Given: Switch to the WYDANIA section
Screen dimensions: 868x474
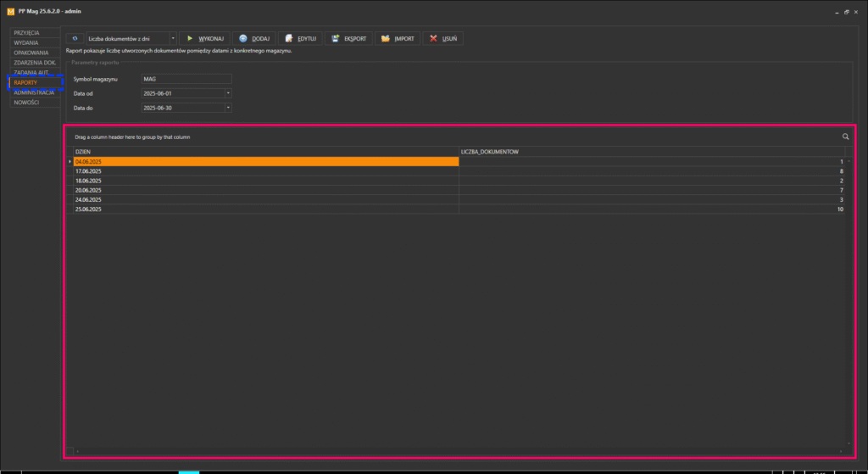Looking at the screenshot, I should [x=35, y=42].
